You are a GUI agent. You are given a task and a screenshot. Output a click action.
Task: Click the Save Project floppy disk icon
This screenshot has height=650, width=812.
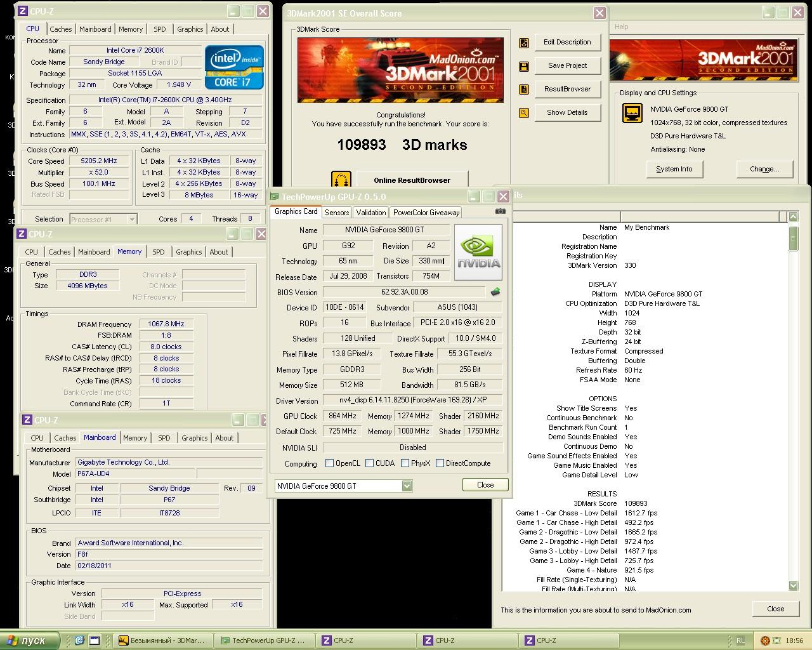click(x=524, y=66)
